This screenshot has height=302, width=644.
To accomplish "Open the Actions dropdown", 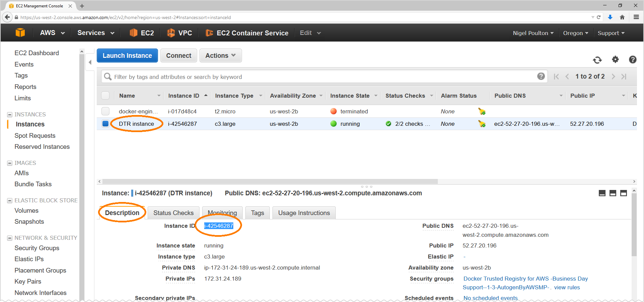I will click(x=220, y=56).
